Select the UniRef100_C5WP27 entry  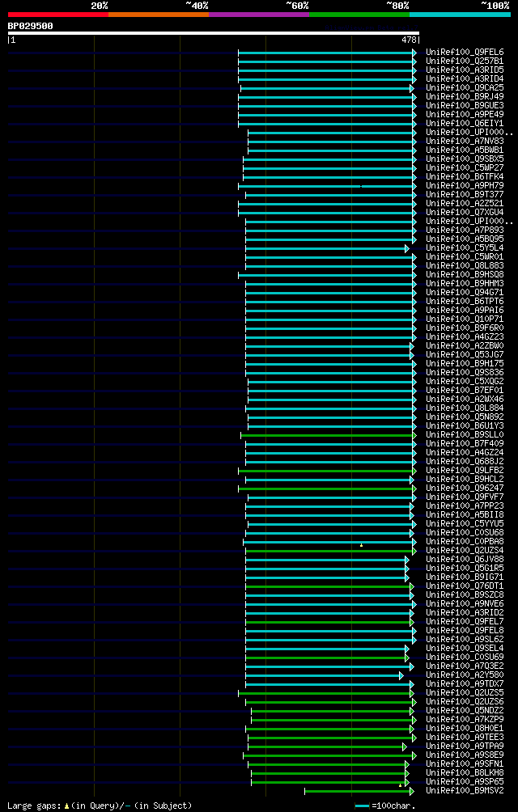pyautogui.click(x=465, y=167)
